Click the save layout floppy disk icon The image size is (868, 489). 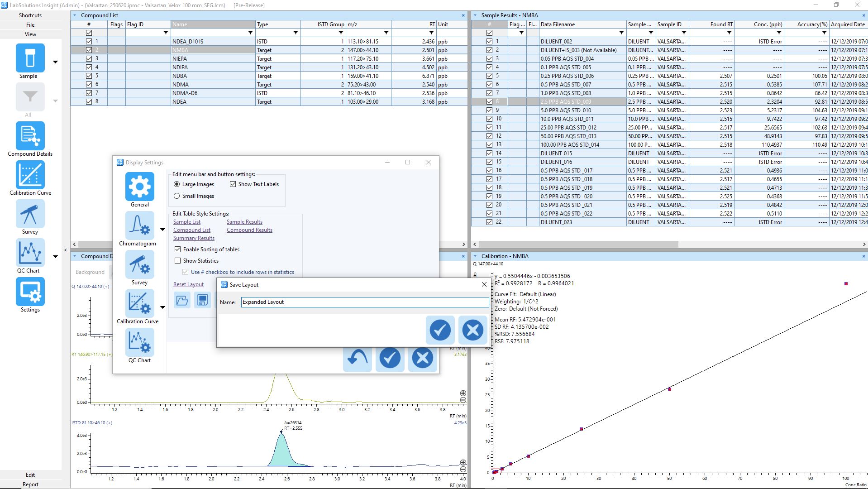click(x=202, y=300)
